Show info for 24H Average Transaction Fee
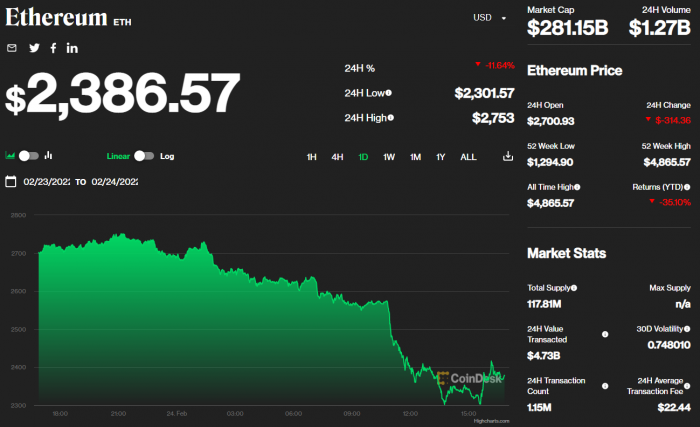Viewport: 700px width, 427px height. pos(687,386)
